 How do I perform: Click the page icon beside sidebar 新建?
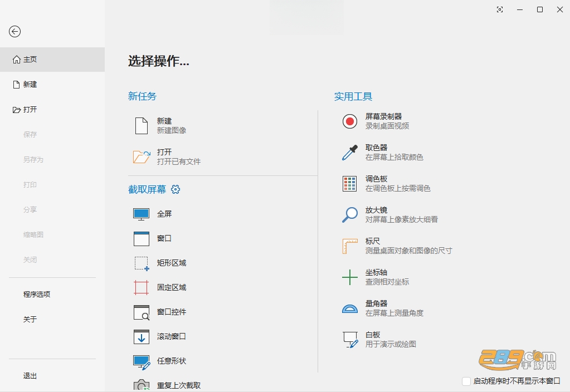[16, 85]
